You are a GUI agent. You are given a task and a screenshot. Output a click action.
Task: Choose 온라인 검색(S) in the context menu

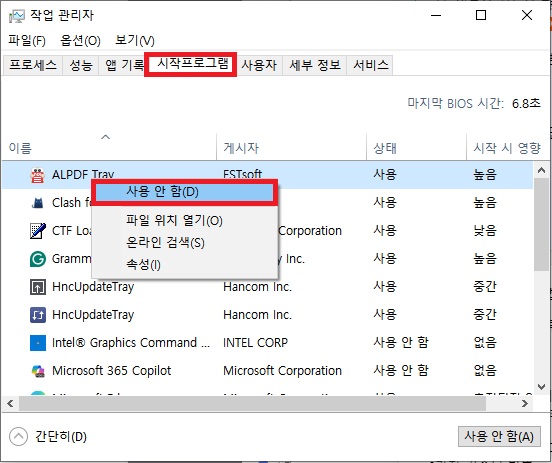(184, 243)
